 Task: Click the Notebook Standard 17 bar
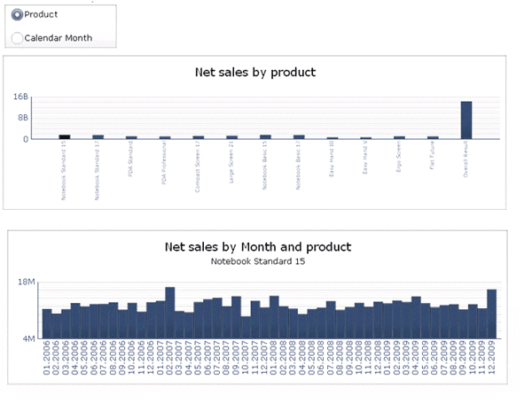coord(98,136)
